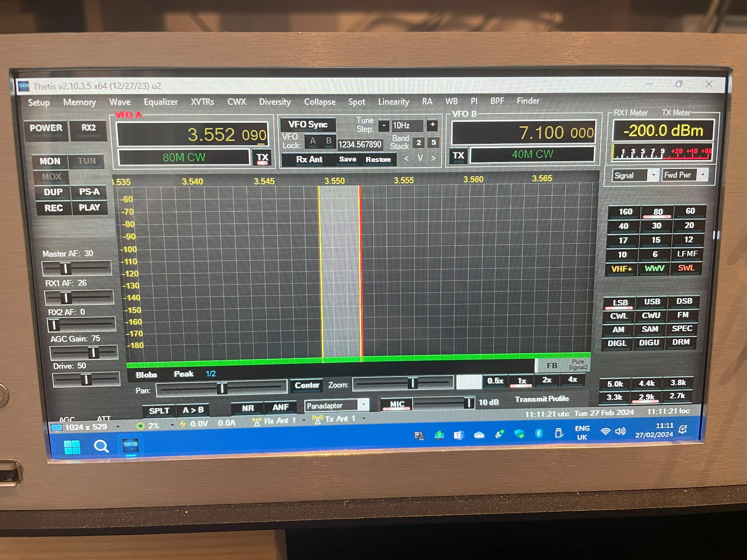Screen dimensions: 747x560
Task: Click the VFO Sync button
Action: (308, 125)
